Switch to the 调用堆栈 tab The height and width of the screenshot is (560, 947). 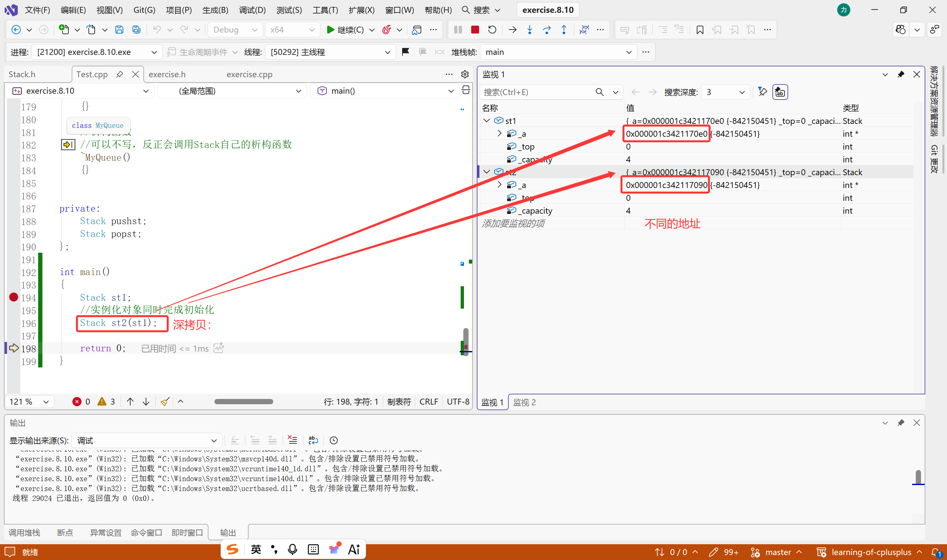[24, 532]
